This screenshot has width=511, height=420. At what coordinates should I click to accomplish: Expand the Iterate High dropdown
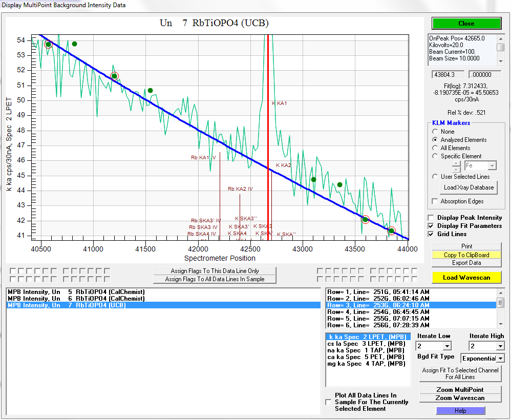coord(500,346)
